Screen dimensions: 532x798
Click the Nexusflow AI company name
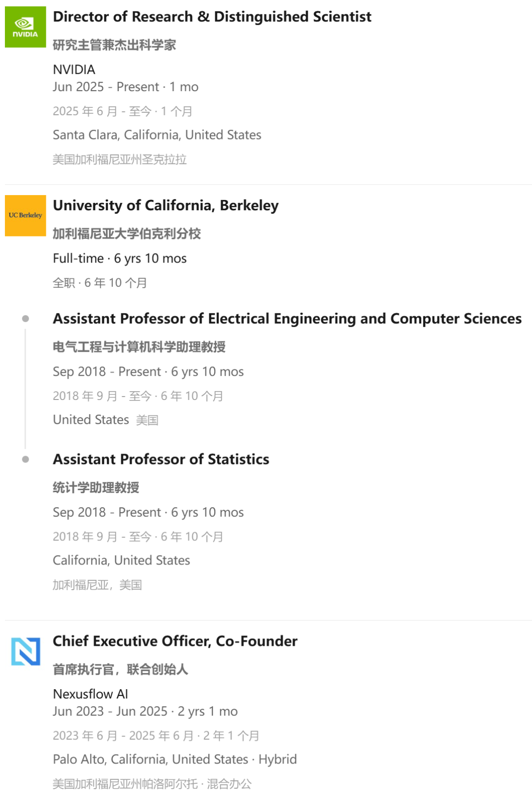[x=90, y=694]
